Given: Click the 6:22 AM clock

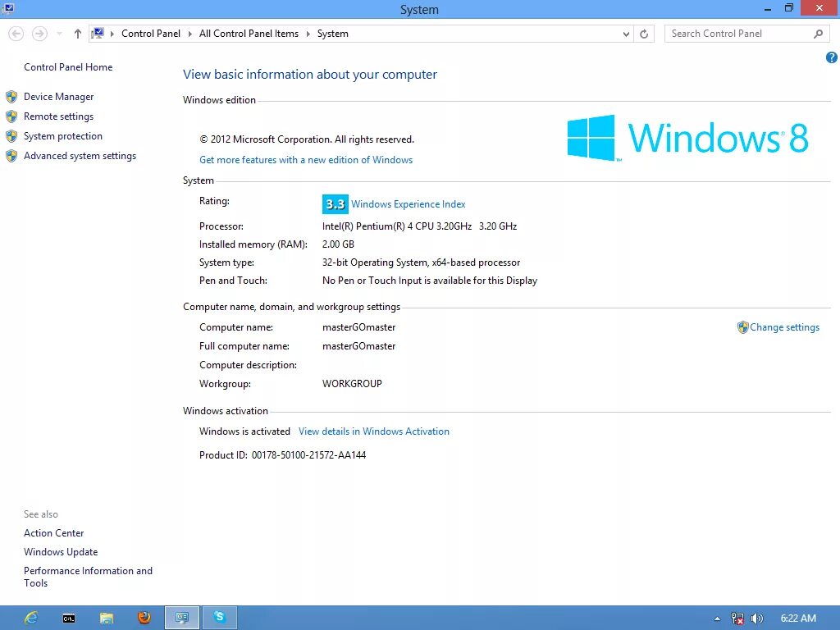Looking at the screenshot, I should point(798,619).
